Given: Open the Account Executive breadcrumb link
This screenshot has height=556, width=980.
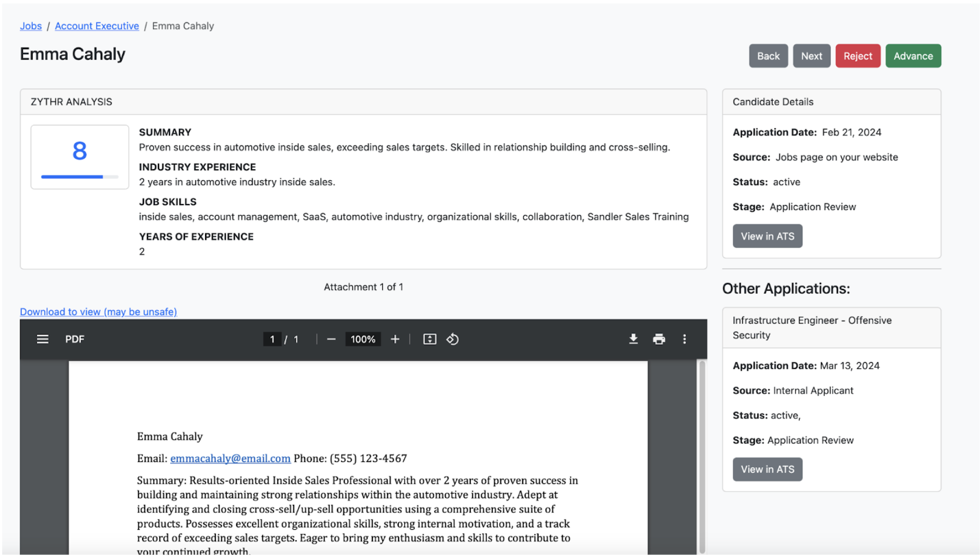Looking at the screenshot, I should pos(97,26).
